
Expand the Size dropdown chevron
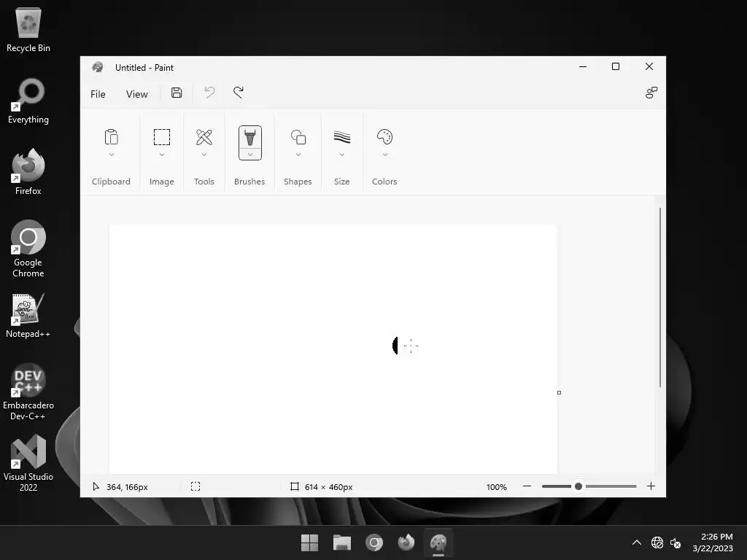point(342,155)
